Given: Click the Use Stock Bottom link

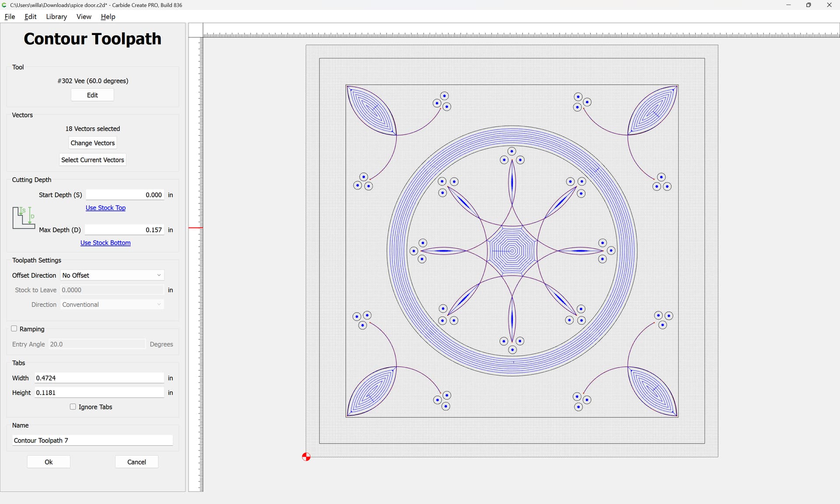Looking at the screenshot, I should coord(105,243).
